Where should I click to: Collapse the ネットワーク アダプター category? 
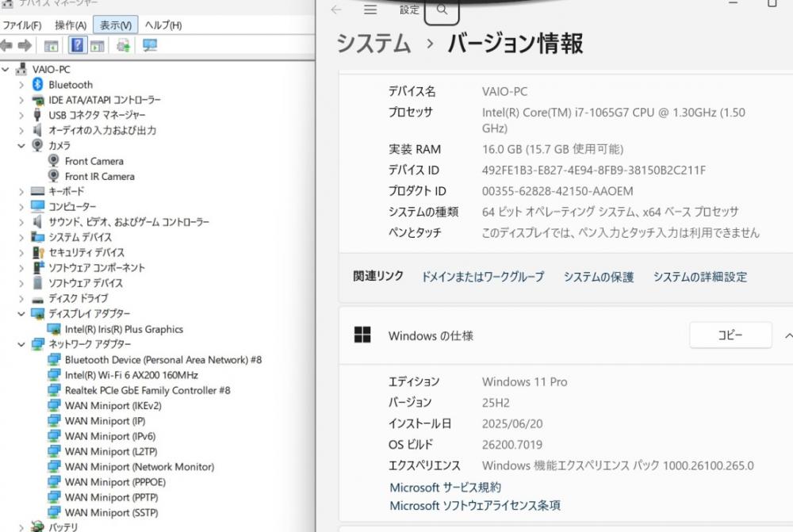tap(21, 344)
